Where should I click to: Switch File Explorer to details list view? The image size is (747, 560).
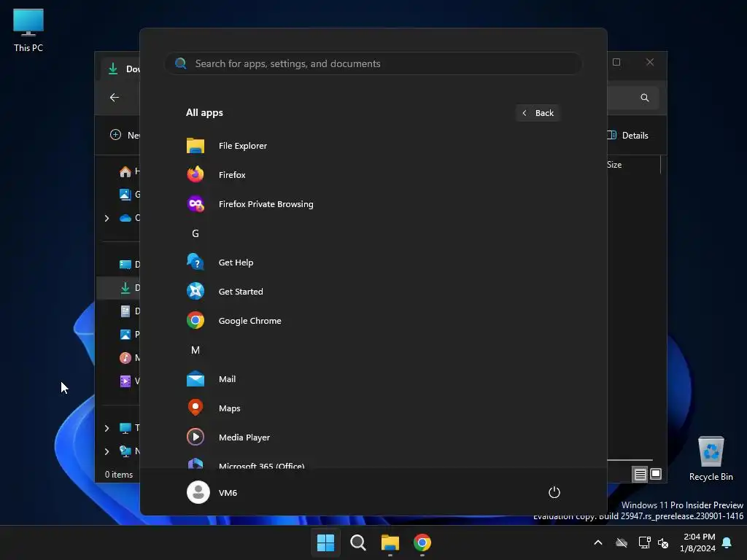(x=640, y=474)
